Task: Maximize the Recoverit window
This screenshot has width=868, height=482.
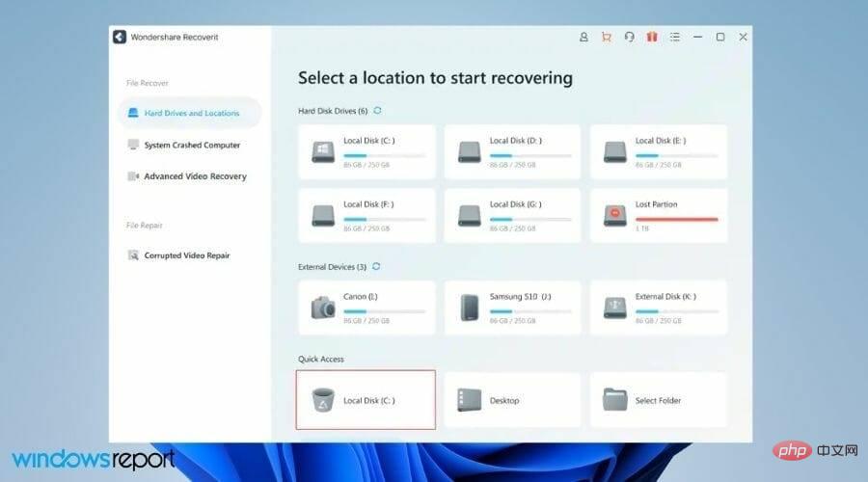Action: (x=720, y=37)
